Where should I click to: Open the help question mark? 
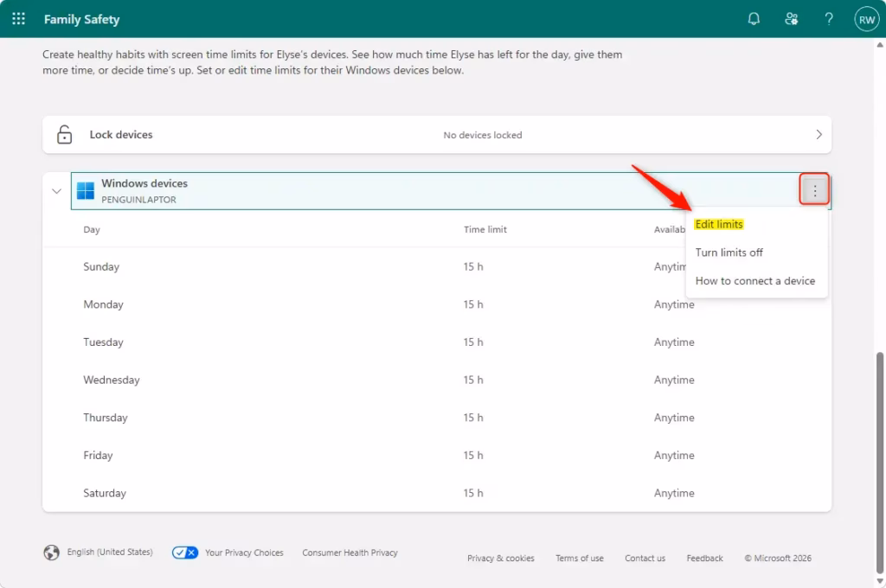(828, 19)
